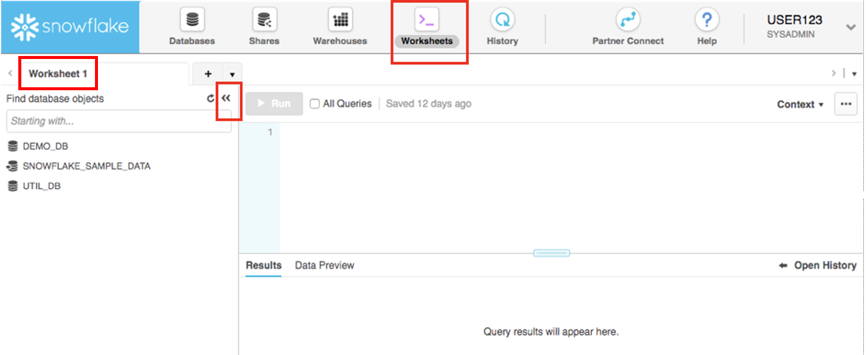Switch to the Data Preview tab
868x355 pixels.
[325, 265]
